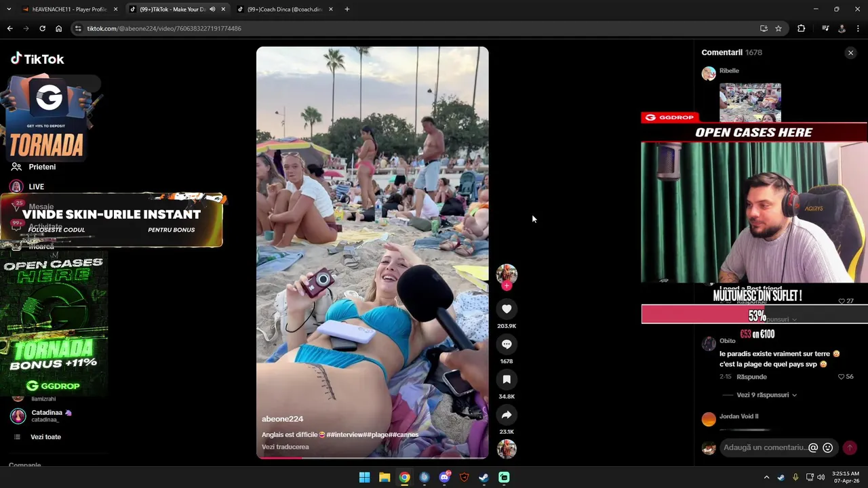Screen dimensions: 868x488
Task: Open LIVE in the sidebar
Action: [37, 186]
